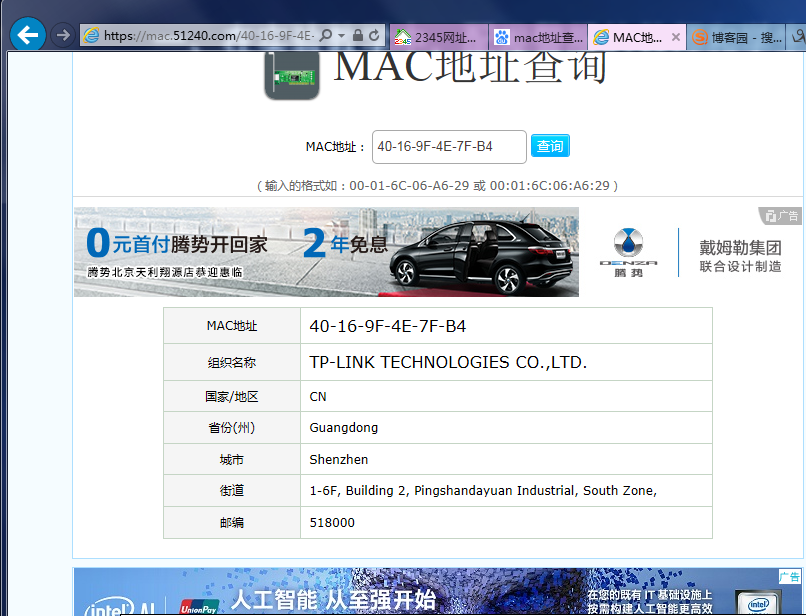This screenshot has width=806, height=616.
Task: Click the Denza 腾势 logo
Action: [628, 252]
